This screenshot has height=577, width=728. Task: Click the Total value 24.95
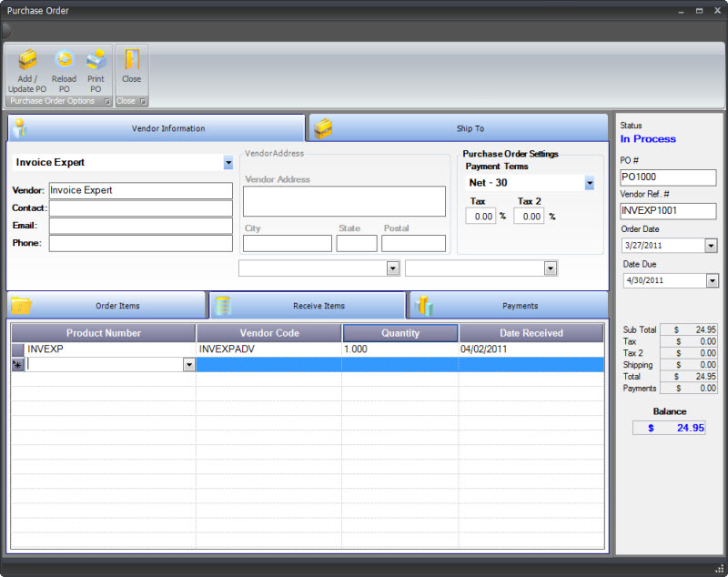point(689,377)
